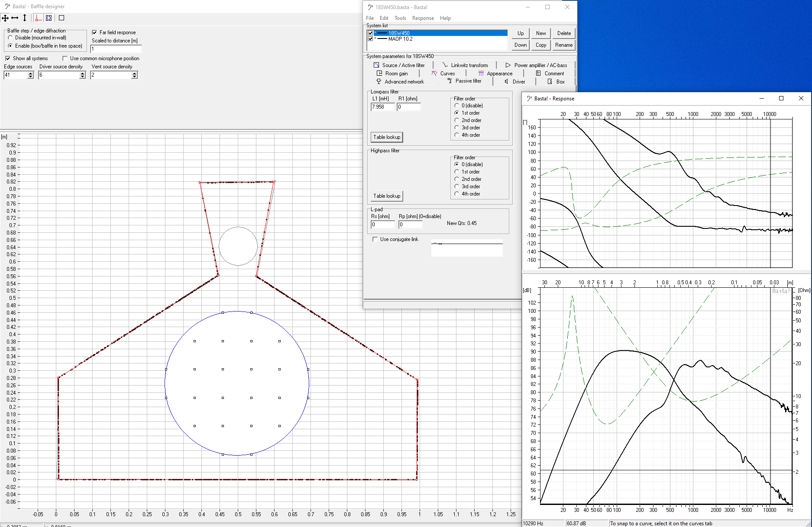This screenshot has height=527, width=812.
Task: Choose 4th order lowpass filter
Action: tap(456, 135)
